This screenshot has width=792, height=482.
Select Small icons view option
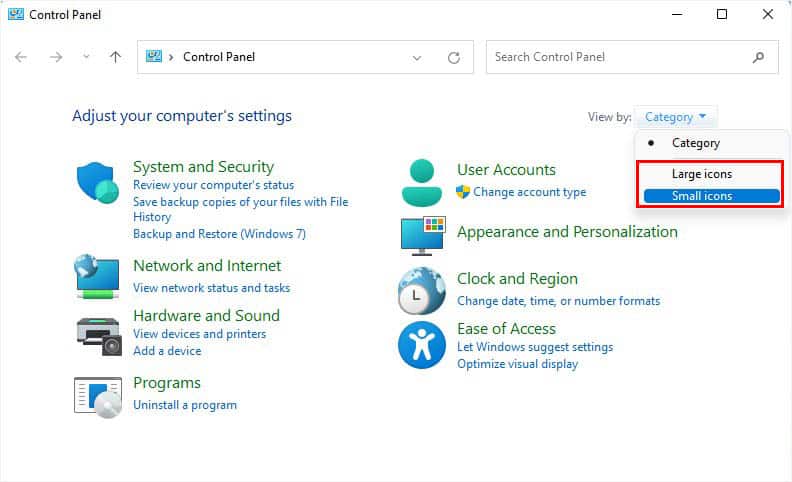tap(712, 196)
